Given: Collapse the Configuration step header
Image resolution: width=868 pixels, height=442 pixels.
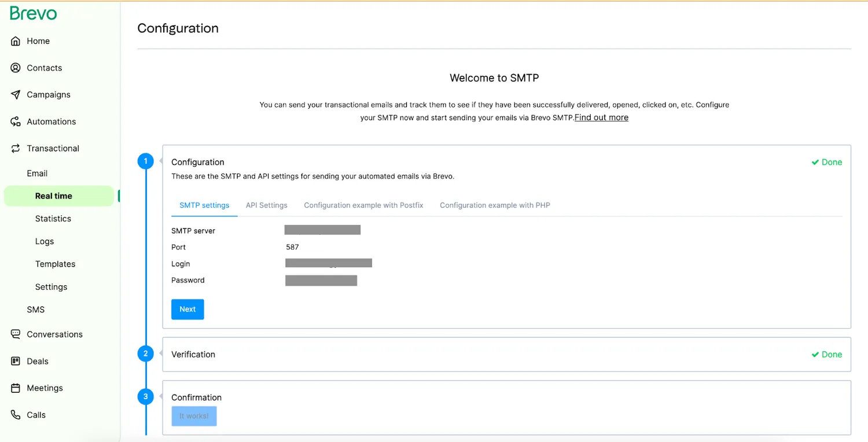Looking at the screenshot, I should [x=198, y=162].
